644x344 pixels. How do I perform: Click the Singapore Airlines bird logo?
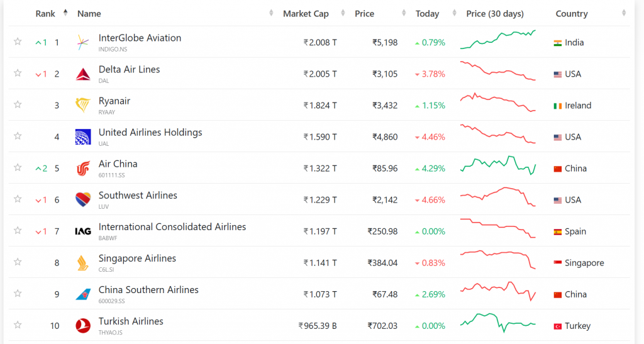pos(83,263)
